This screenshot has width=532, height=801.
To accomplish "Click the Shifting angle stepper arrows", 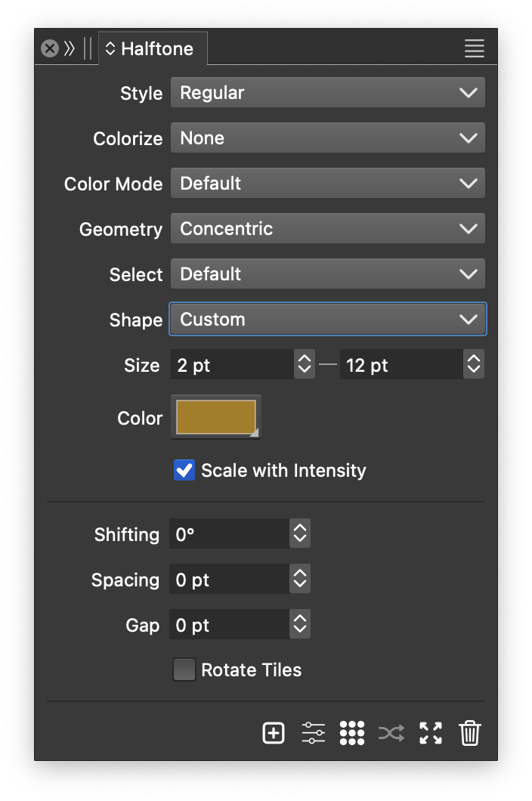I will pos(300,534).
